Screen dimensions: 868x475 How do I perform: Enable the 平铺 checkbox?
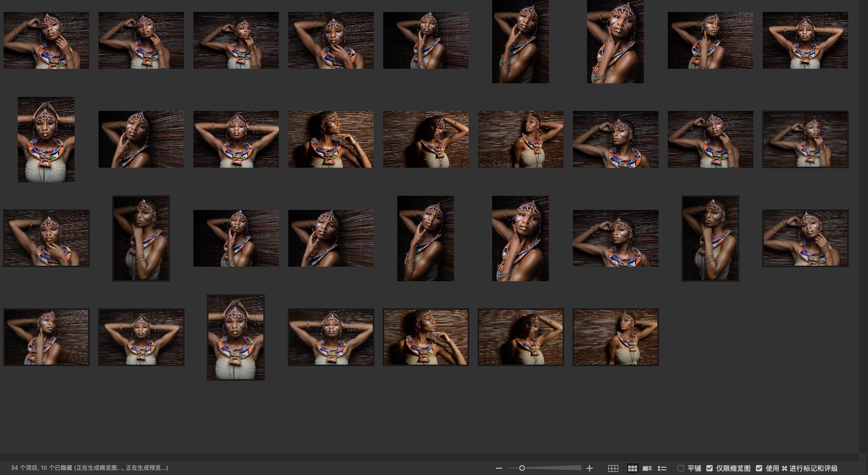coord(681,468)
